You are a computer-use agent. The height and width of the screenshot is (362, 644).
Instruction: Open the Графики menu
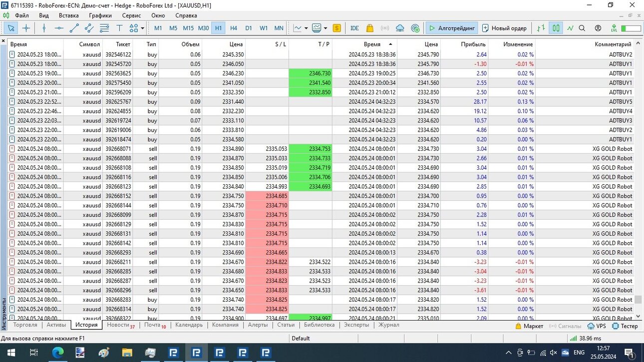pos(100,15)
